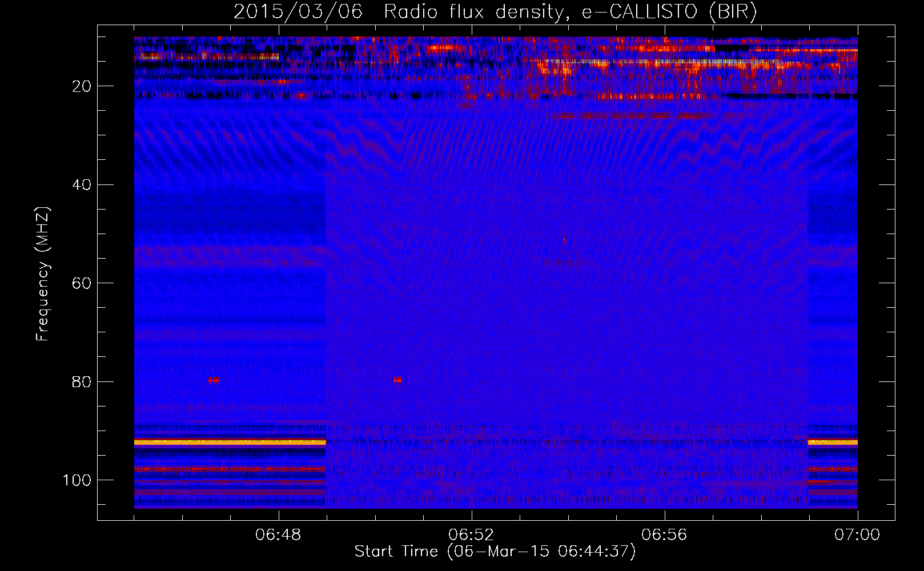The height and width of the screenshot is (571, 924).
Task: Click the "Start Time (06-Mar-15 06:44:37)" x-axis label
Action: click(x=495, y=552)
